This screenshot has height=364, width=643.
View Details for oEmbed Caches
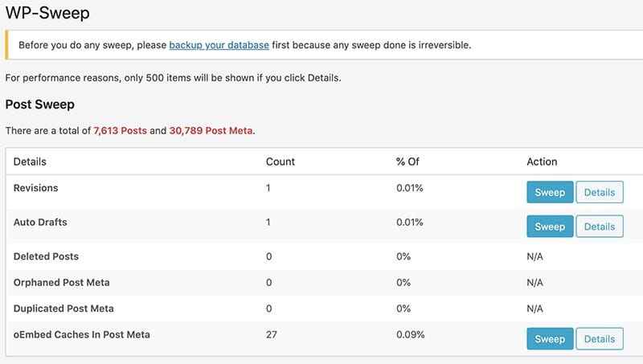(600, 338)
